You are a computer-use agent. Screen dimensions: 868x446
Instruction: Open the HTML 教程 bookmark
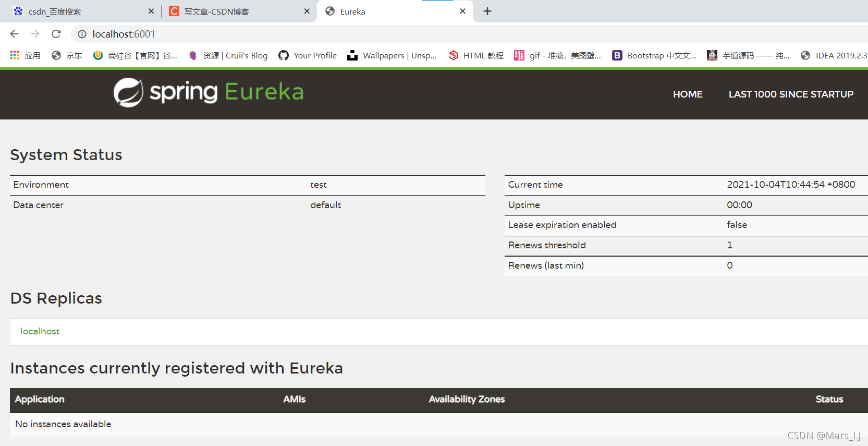pyautogui.click(x=476, y=55)
